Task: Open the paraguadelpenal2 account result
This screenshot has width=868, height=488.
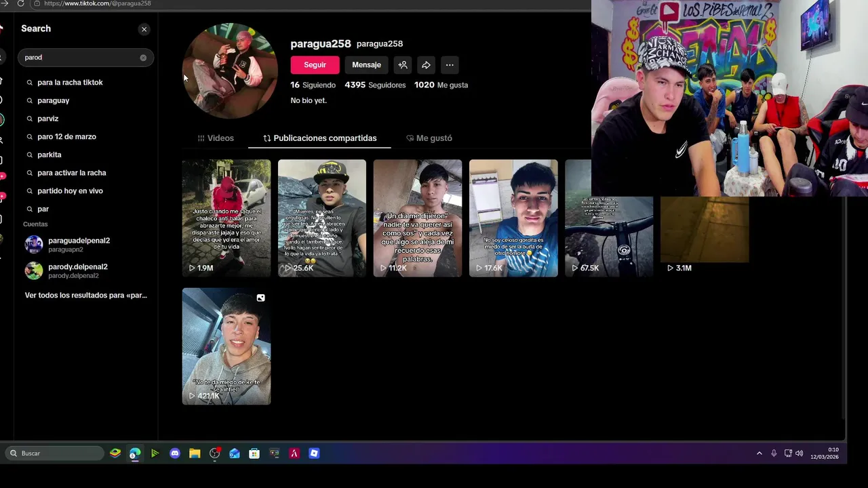Action: (x=85, y=245)
